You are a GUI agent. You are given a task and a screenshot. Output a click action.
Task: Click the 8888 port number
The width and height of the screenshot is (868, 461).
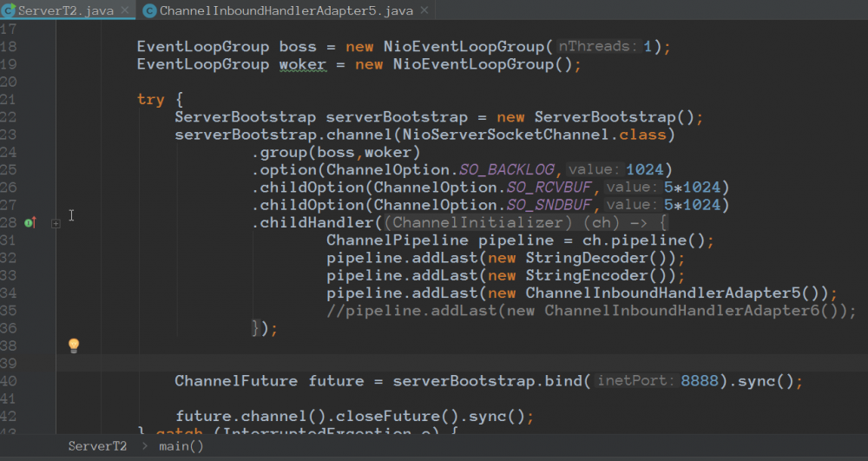click(x=699, y=381)
